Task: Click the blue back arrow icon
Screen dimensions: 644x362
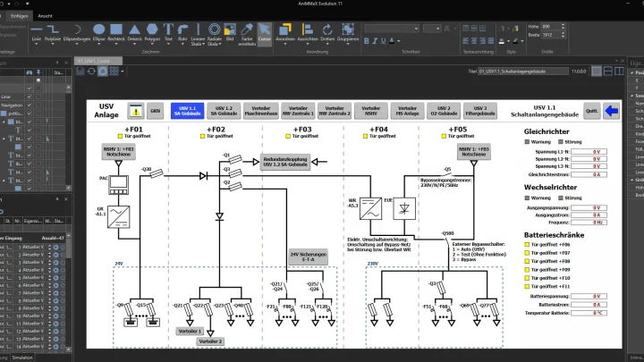Action: click(612, 111)
